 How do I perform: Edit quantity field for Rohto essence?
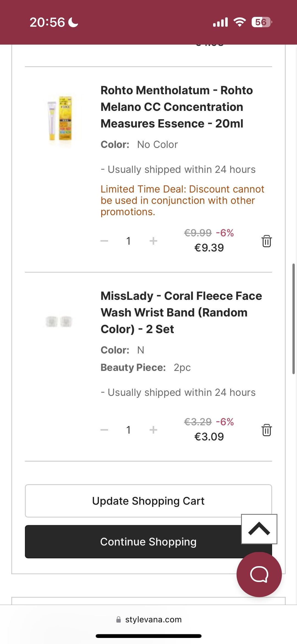(128, 241)
